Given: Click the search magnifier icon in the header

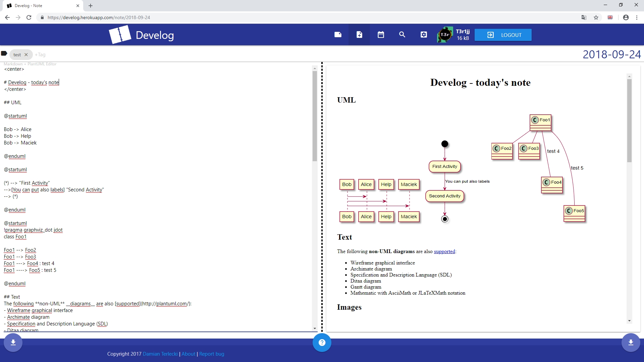Looking at the screenshot, I should pyautogui.click(x=402, y=35).
